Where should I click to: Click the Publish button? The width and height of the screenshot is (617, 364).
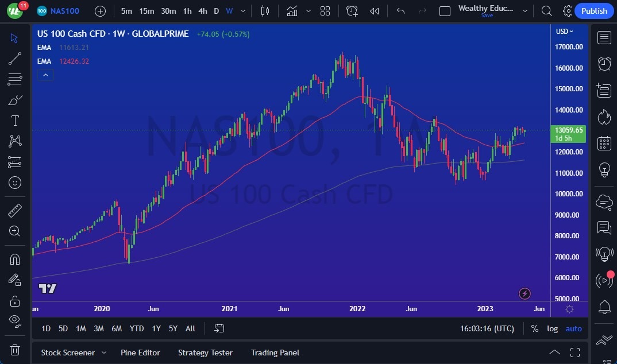(x=594, y=11)
